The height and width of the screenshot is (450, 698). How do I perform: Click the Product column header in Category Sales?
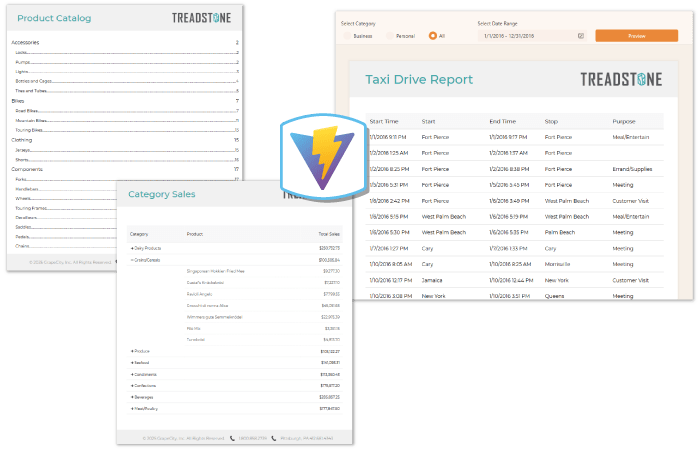click(x=195, y=234)
